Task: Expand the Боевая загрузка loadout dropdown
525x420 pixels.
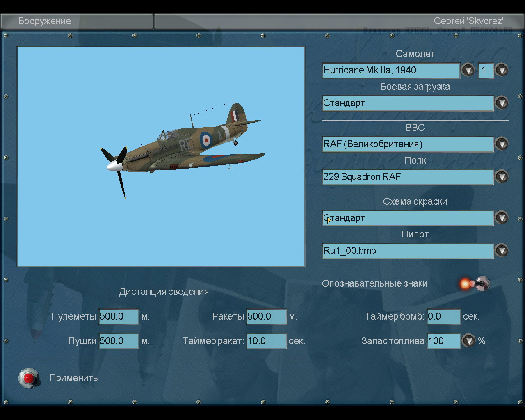Action: tap(501, 103)
